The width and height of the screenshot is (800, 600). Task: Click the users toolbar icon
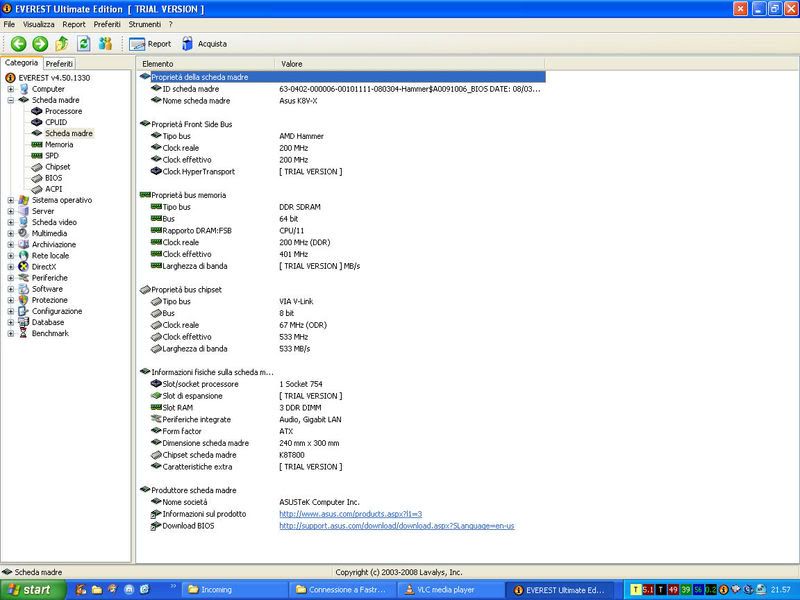click(105, 43)
